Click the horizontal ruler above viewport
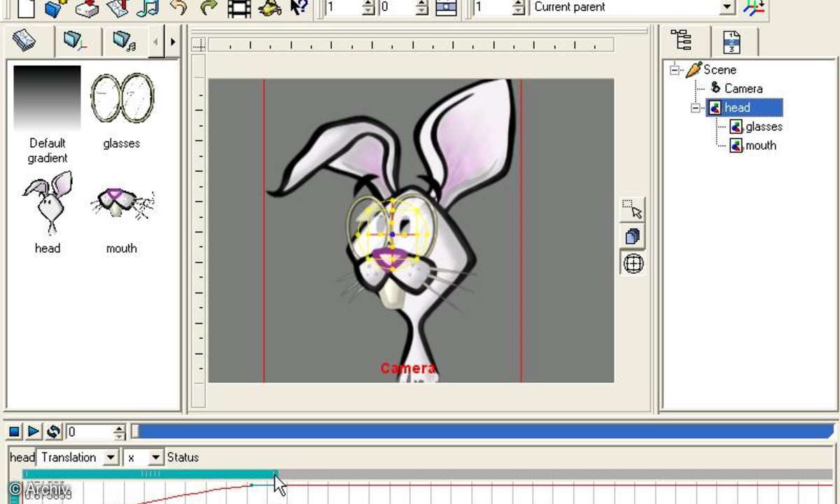 (x=411, y=45)
